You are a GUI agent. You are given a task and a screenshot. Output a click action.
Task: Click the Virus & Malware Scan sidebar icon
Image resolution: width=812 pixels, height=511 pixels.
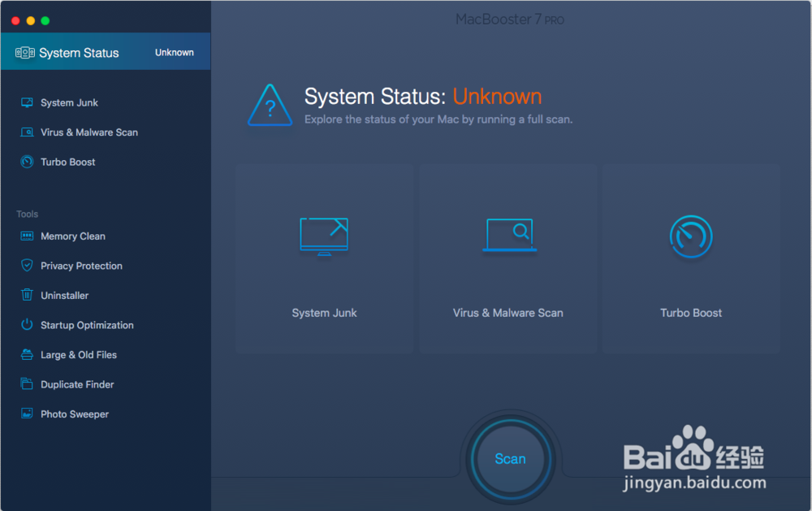pos(27,132)
